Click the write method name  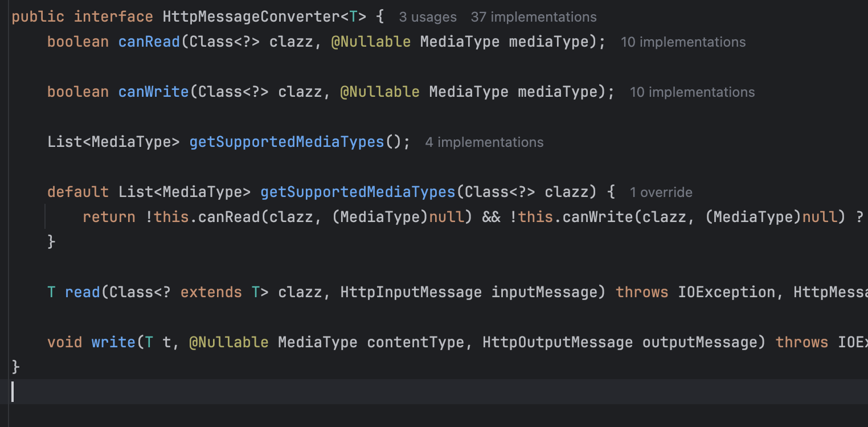tap(113, 342)
